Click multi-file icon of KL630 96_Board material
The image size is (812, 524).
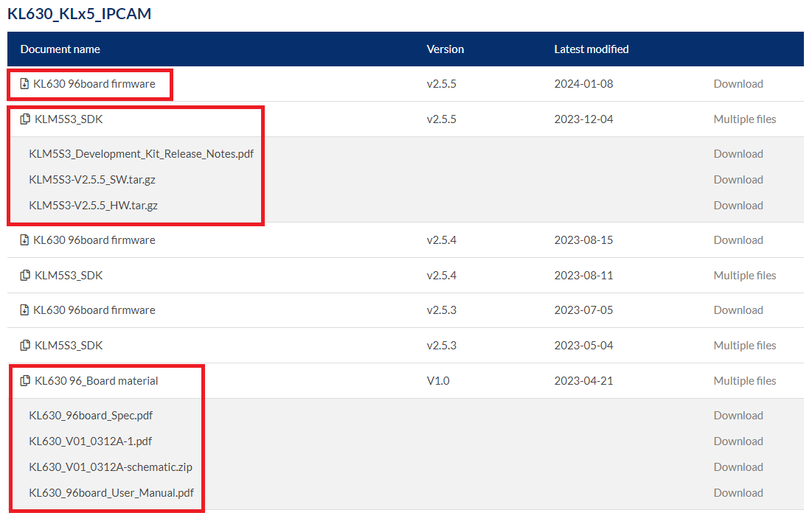click(25, 381)
